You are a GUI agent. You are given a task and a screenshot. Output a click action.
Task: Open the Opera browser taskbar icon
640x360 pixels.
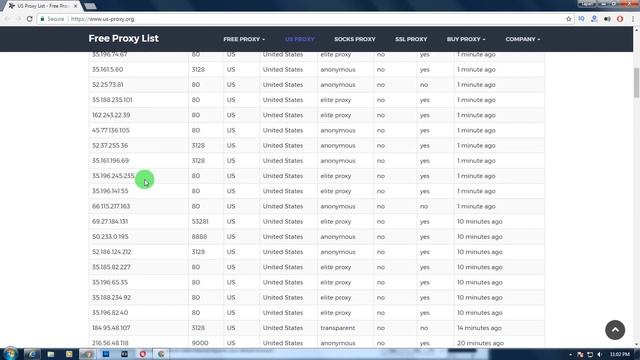coord(142,354)
